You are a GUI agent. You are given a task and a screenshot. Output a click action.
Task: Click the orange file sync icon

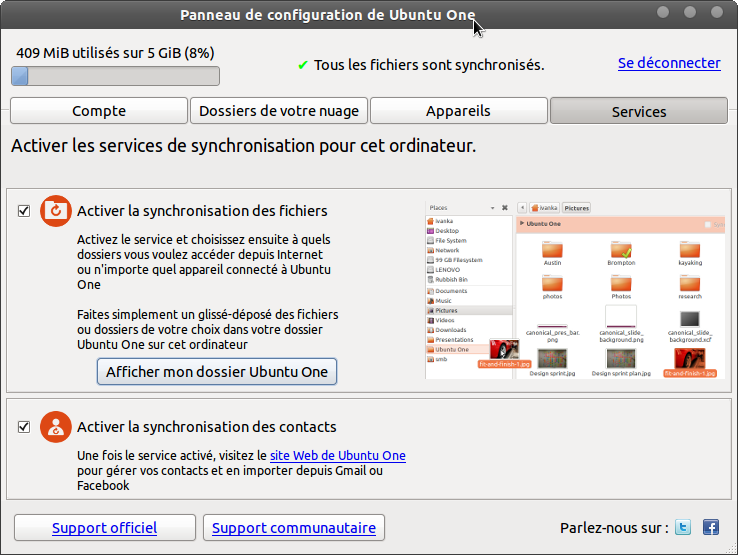pos(56,210)
